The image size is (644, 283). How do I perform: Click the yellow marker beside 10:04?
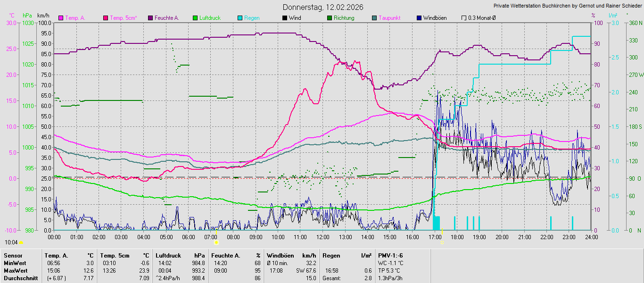(21, 242)
